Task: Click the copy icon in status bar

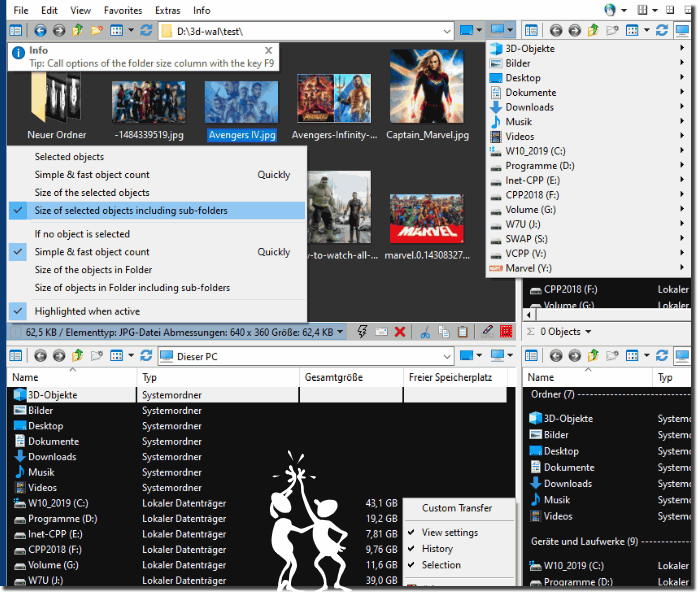Action: tap(443, 332)
